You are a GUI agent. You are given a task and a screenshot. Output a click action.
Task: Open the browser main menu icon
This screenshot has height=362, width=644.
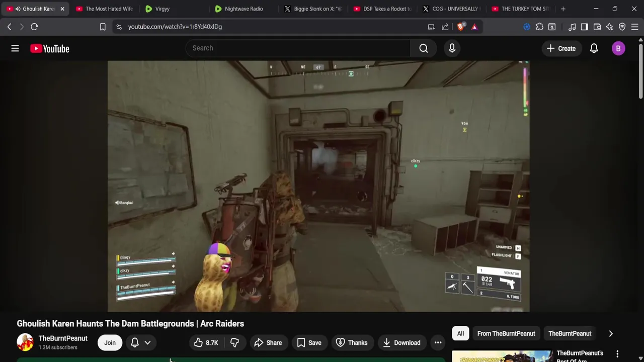(x=634, y=27)
